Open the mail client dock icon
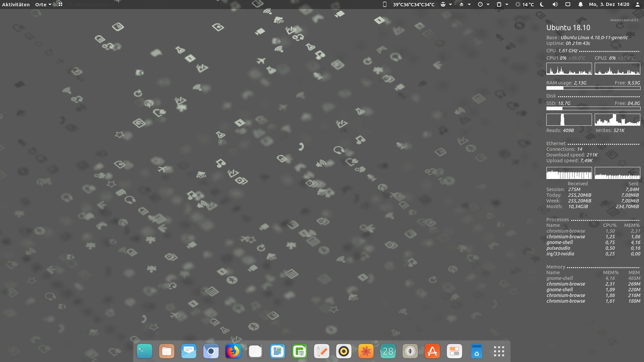 coord(189,351)
